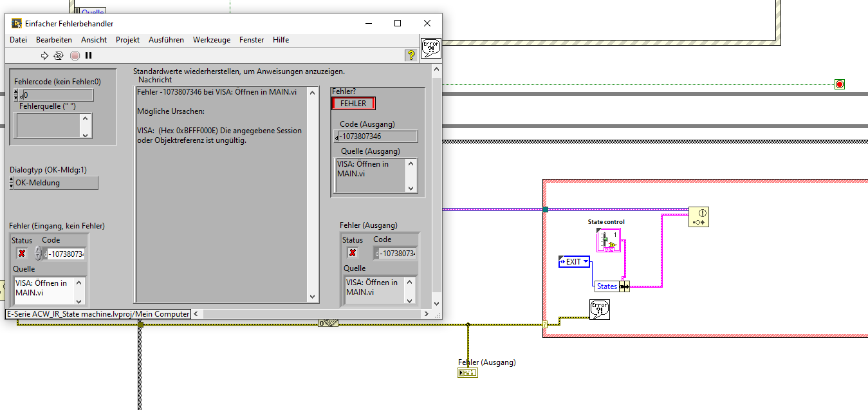Click the Nachricht message scrollbar up arrow
Image resolution: width=868 pixels, height=410 pixels.
point(313,91)
